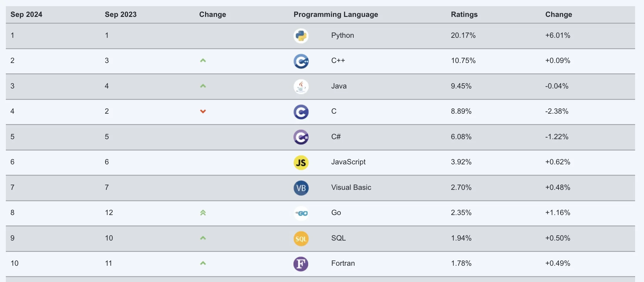Click the yellow JS JavaScript icon
Image resolution: width=644 pixels, height=282 pixels.
click(301, 163)
